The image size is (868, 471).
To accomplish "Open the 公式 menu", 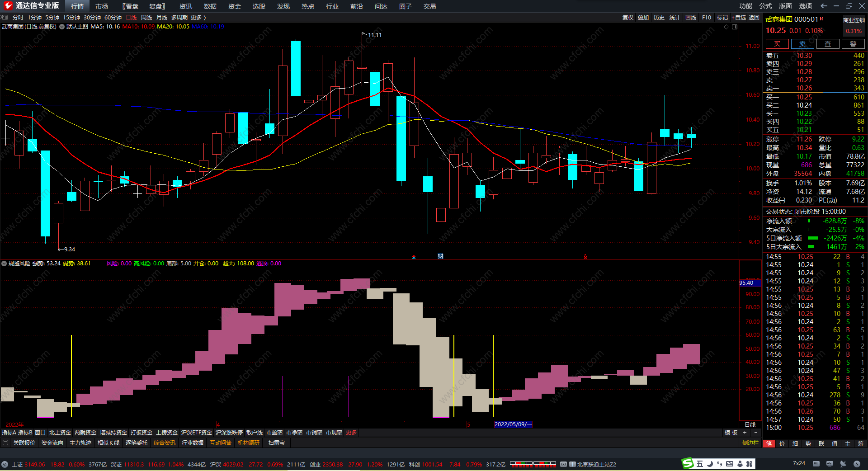I will pyautogui.click(x=766, y=6).
